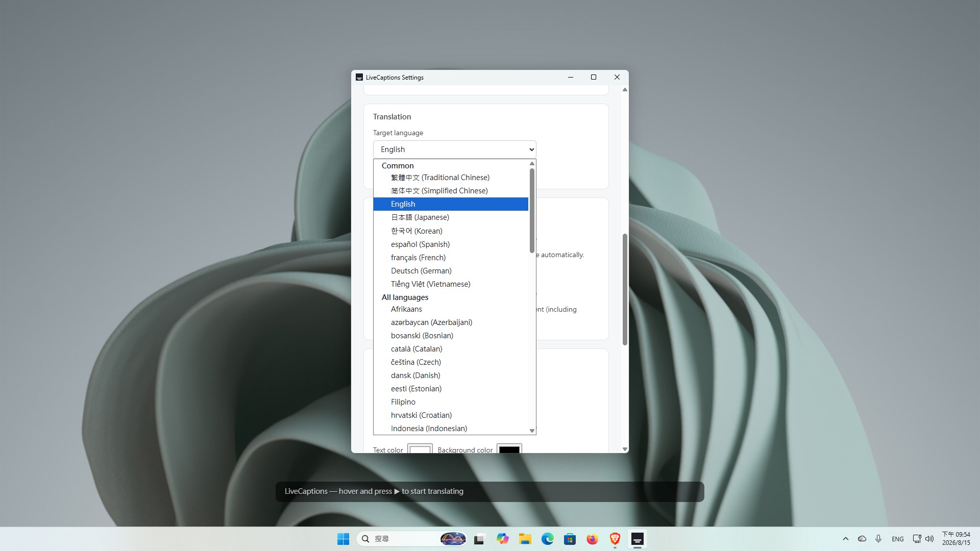Choose Indonesia (Indonesian) language

pos(451,429)
